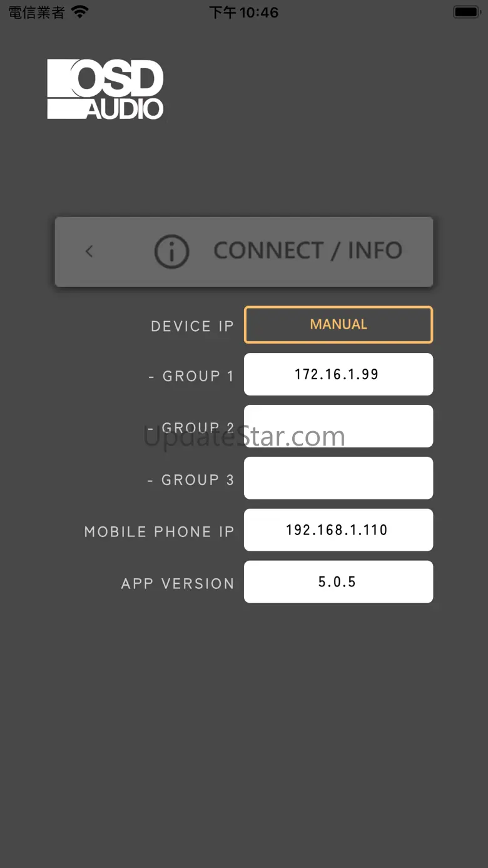Edit the Group 1 IP field

tap(338, 374)
